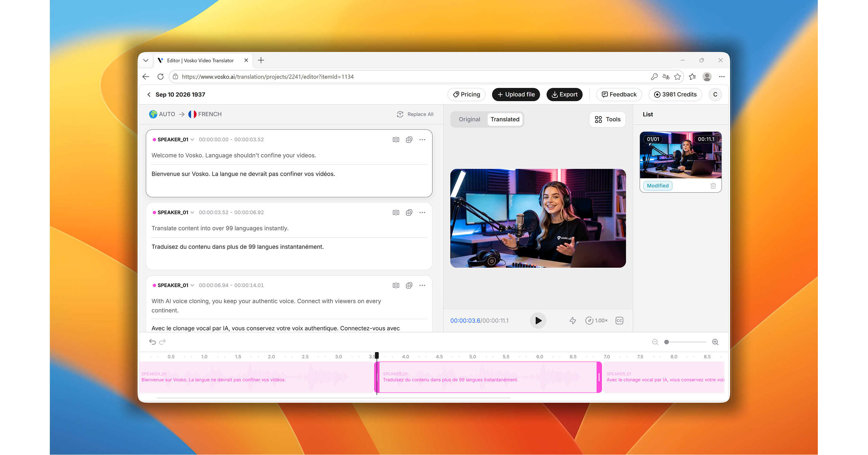The height and width of the screenshot is (455, 868).
Task: Play the video
Action: [x=538, y=320]
